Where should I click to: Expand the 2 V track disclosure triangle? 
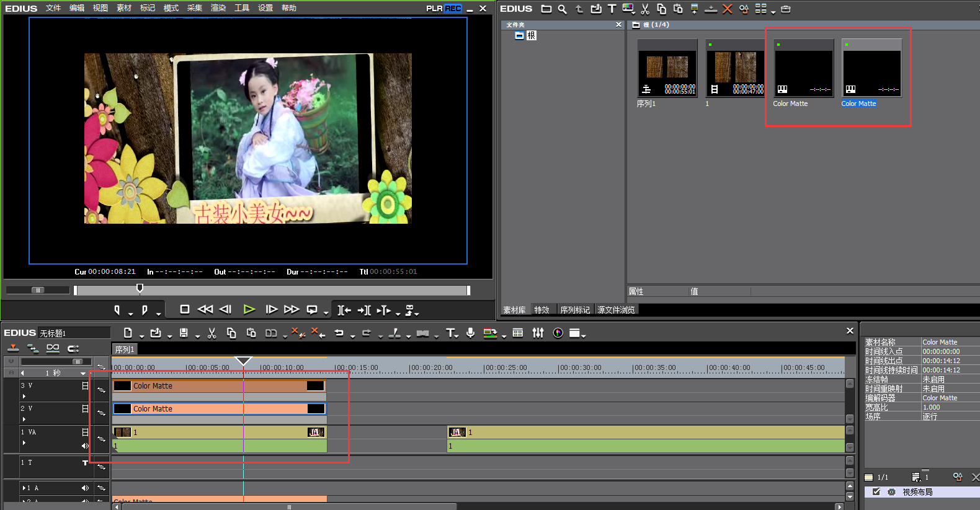24,419
